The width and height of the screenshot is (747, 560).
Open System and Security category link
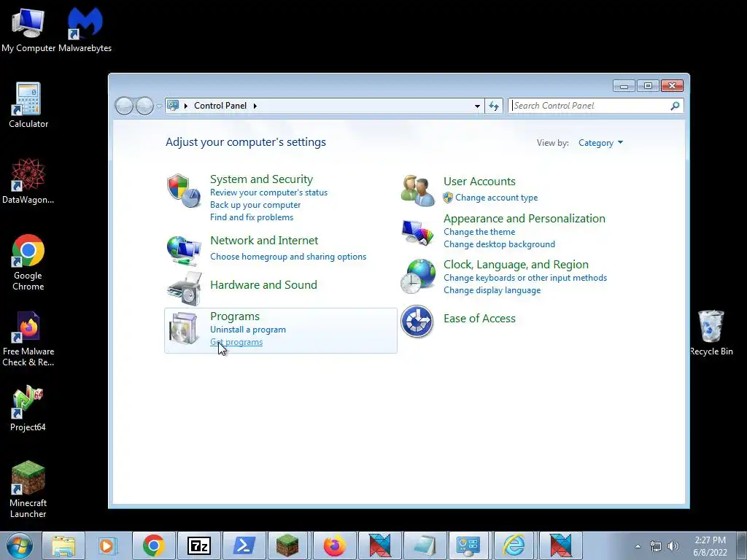262,179
